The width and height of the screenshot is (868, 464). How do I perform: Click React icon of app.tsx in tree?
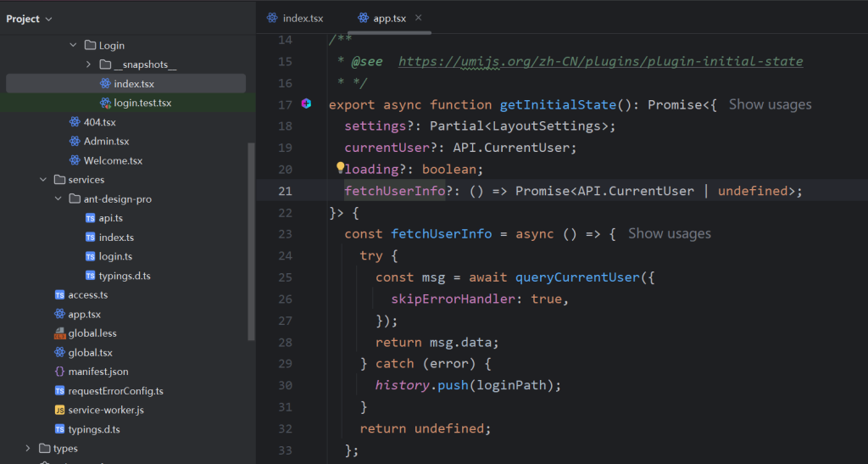tap(60, 314)
